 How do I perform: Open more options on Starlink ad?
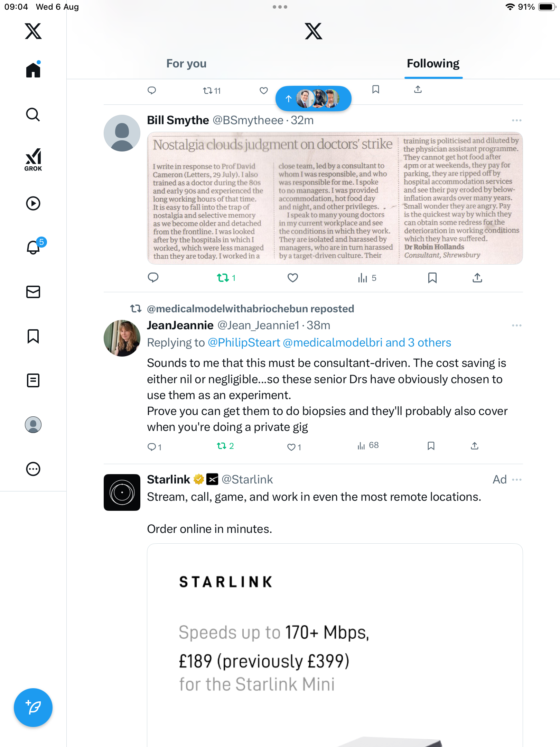coord(516,480)
